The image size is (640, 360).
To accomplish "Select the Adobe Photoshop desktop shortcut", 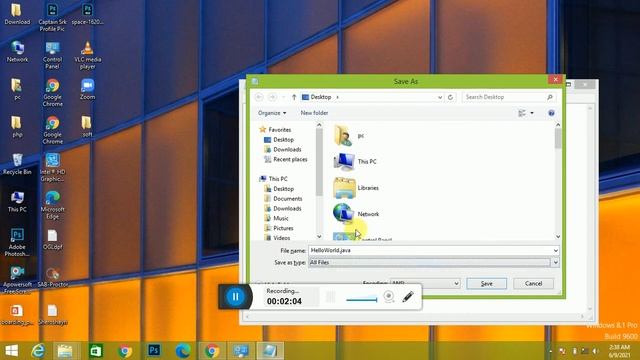I will coord(17,242).
